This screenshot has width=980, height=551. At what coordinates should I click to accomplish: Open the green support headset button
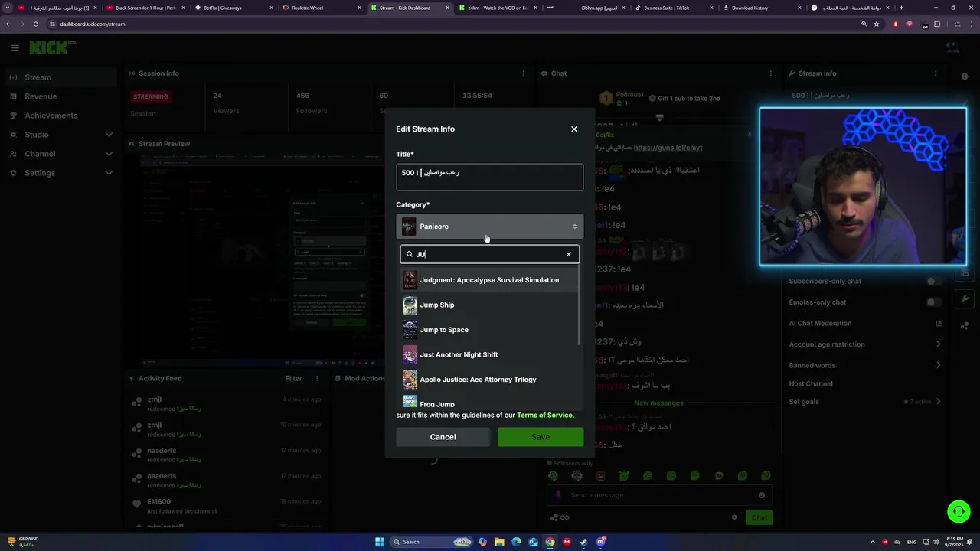click(957, 511)
